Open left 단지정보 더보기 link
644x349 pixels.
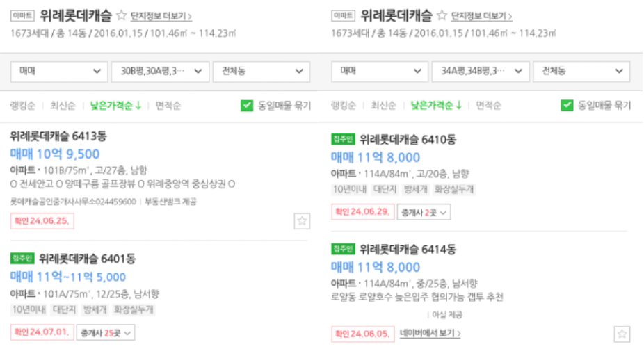coord(161,16)
